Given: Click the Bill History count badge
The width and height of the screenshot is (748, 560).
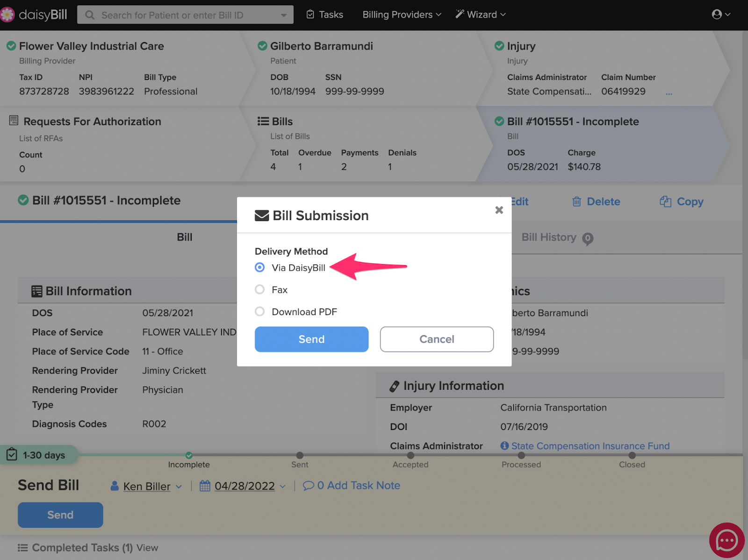Looking at the screenshot, I should (588, 239).
